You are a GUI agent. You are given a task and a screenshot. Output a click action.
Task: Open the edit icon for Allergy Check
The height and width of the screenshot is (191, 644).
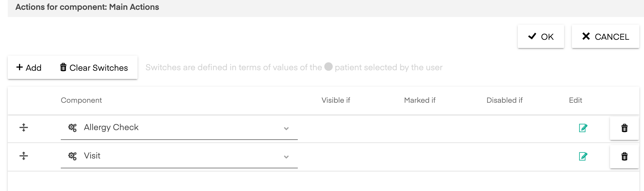tap(583, 128)
